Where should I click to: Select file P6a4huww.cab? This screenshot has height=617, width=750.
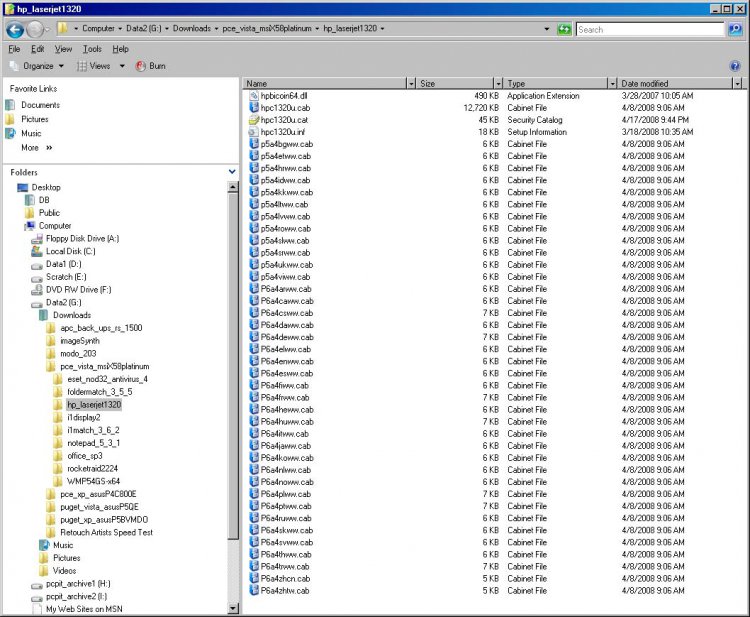287,422
